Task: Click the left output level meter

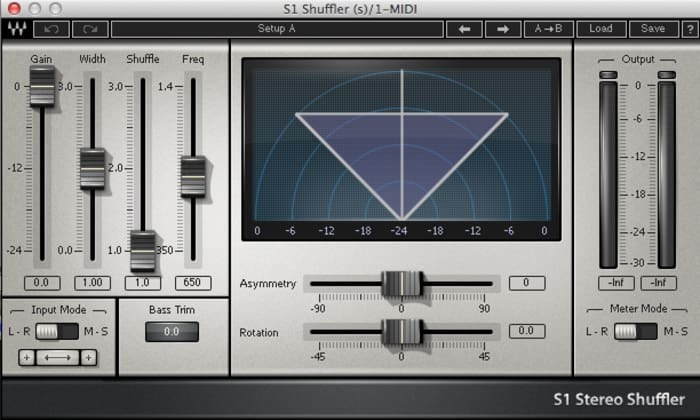Action: click(608, 175)
